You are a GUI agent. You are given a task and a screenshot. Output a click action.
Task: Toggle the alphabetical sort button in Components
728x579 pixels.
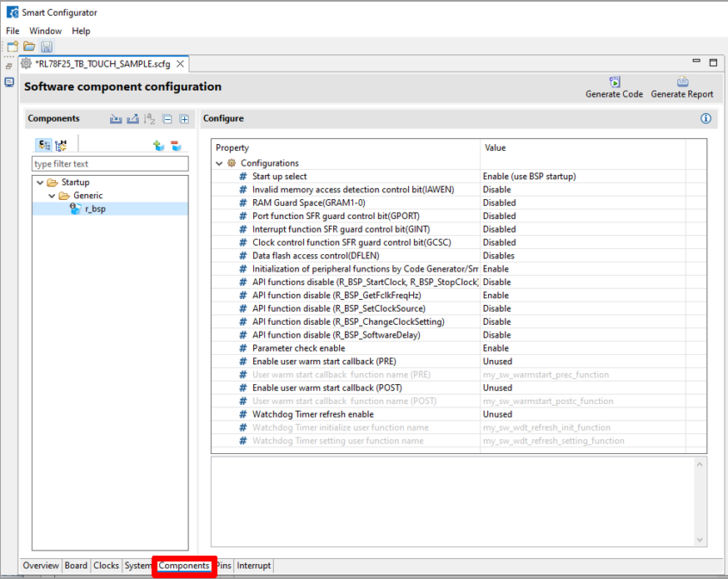pos(150,119)
